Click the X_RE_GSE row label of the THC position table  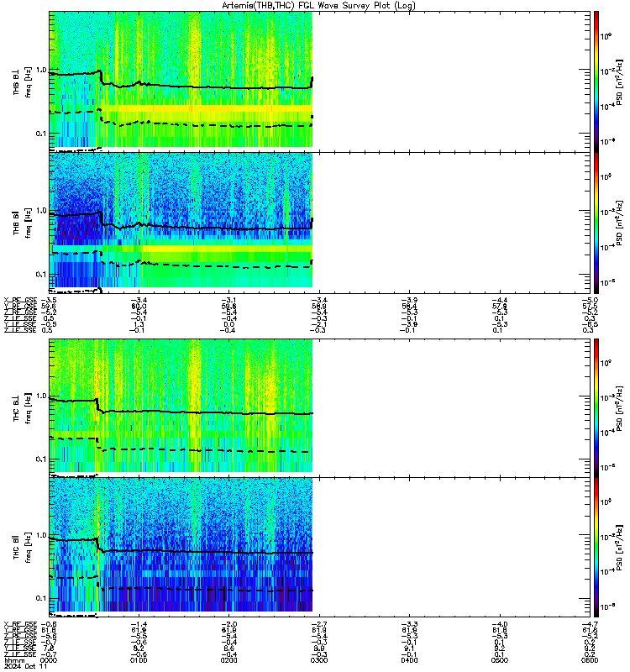click(20, 624)
